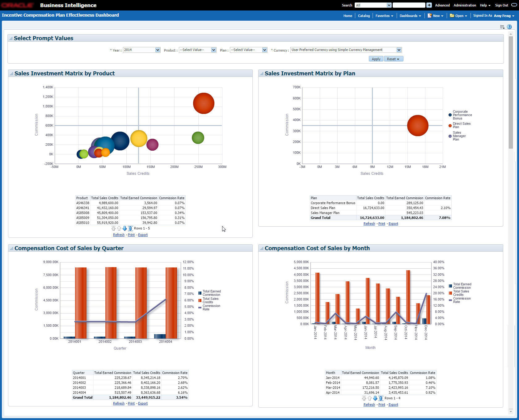
Task: Click the Direct Sales Plan legend swatch
Action: [x=450, y=125]
